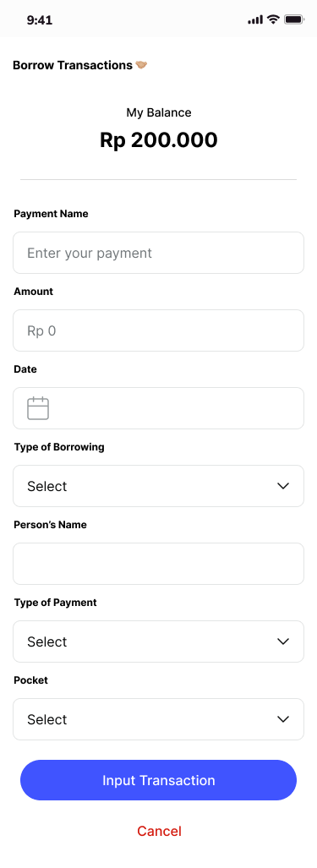317x868 pixels.
Task: Tap the Rp 200.000 balance amount
Action: click(159, 140)
